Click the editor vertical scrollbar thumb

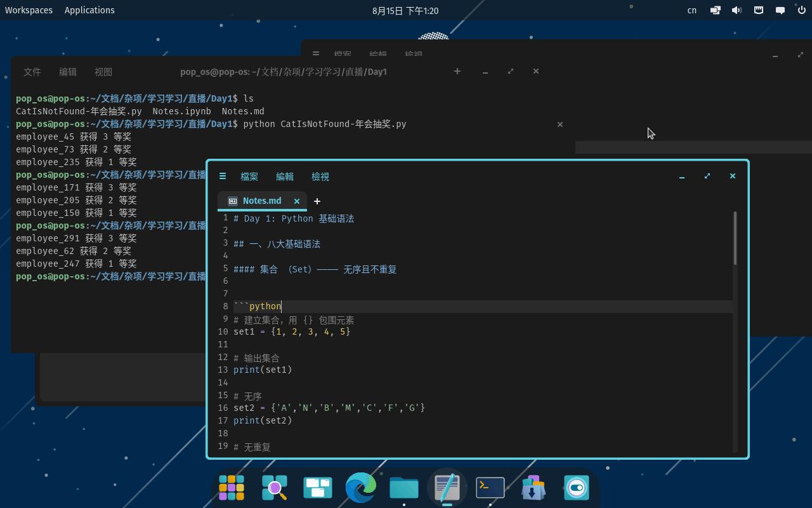click(x=735, y=238)
